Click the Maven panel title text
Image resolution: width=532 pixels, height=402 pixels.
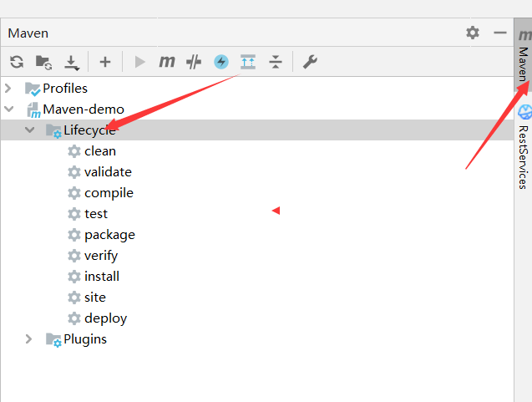pos(28,33)
